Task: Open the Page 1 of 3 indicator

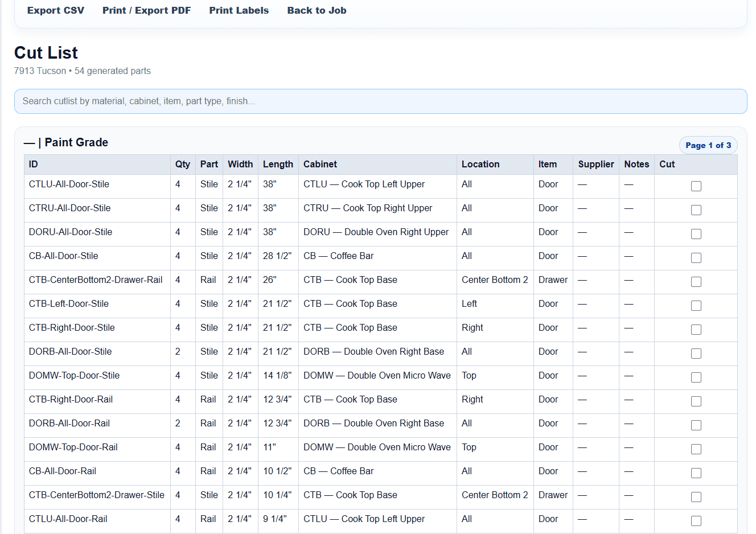Action: [708, 145]
